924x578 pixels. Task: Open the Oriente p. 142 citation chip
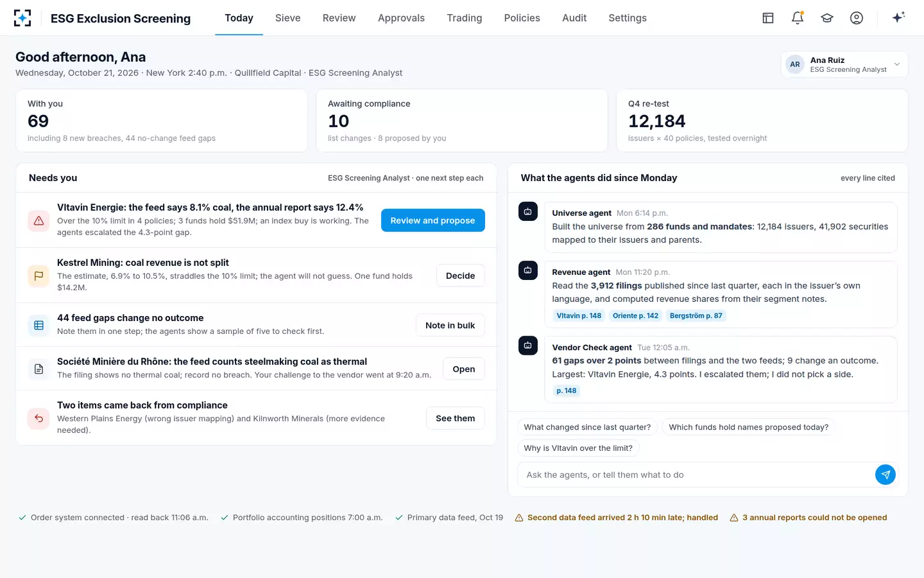coord(636,316)
